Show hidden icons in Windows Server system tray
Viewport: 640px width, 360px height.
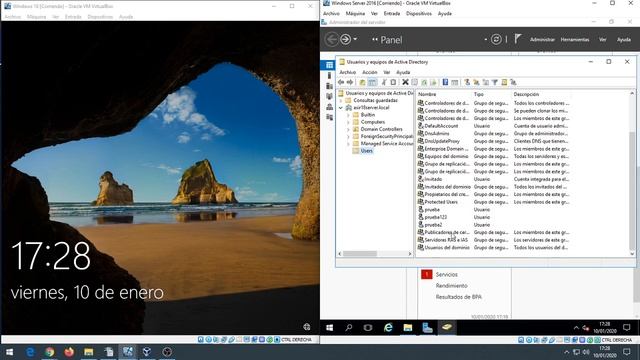(576, 327)
